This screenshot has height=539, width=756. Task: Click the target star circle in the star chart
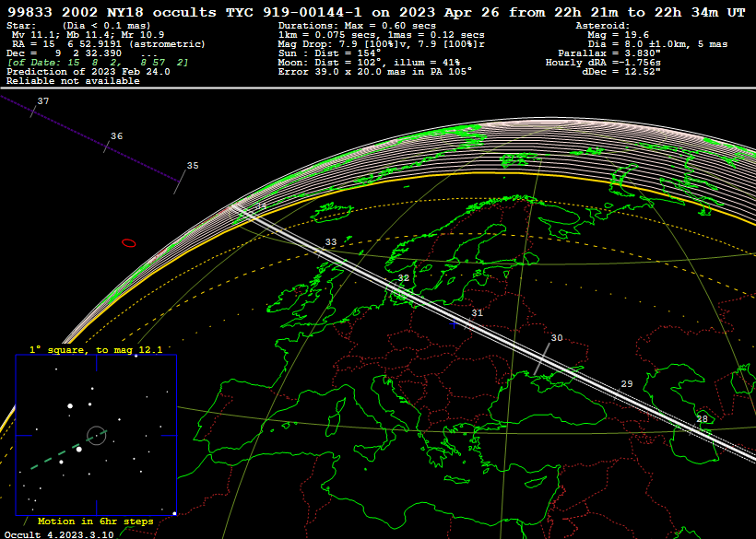click(x=97, y=436)
